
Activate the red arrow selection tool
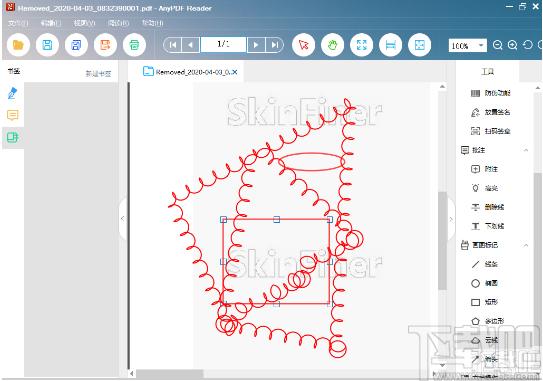pyautogui.click(x=303, y=45)
